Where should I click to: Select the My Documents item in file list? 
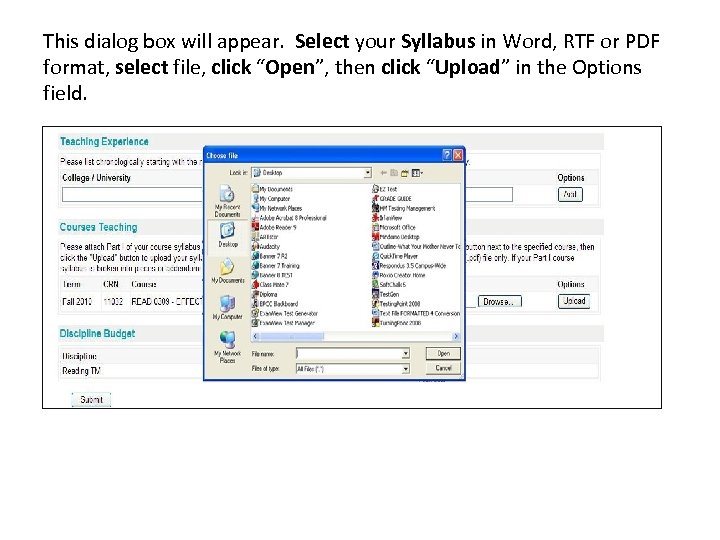(x=272, y=189)
